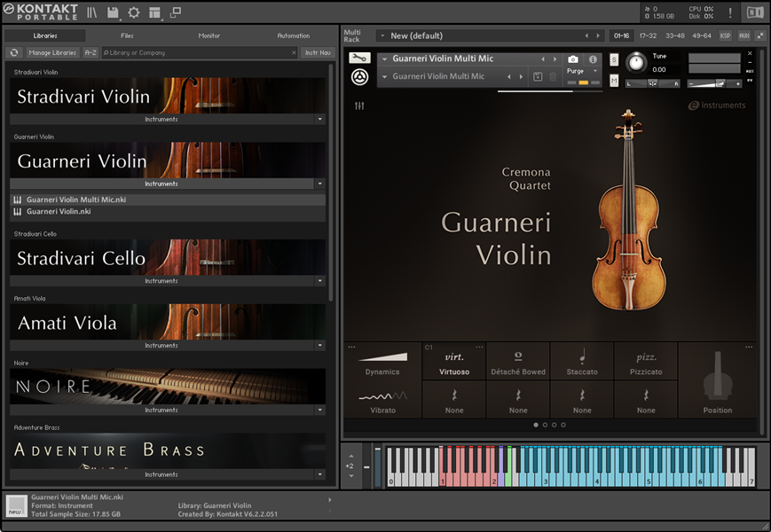Click the save floppy disk icon

pos(113,12)
